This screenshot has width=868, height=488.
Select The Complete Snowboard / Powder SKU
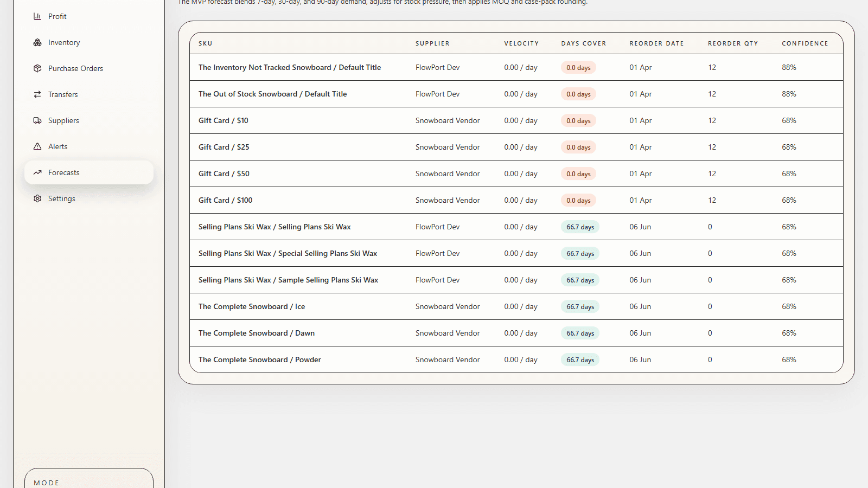point(260,359)
